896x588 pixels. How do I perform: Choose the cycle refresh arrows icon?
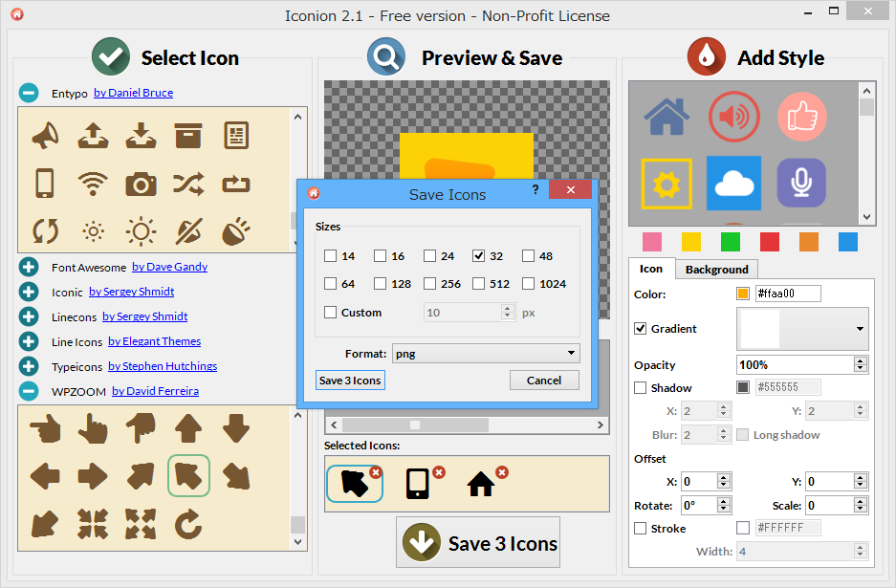45,231
